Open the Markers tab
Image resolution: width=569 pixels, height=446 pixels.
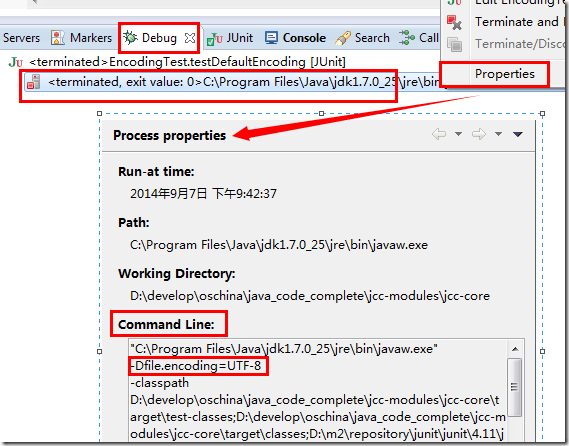[x=91, y=38]
